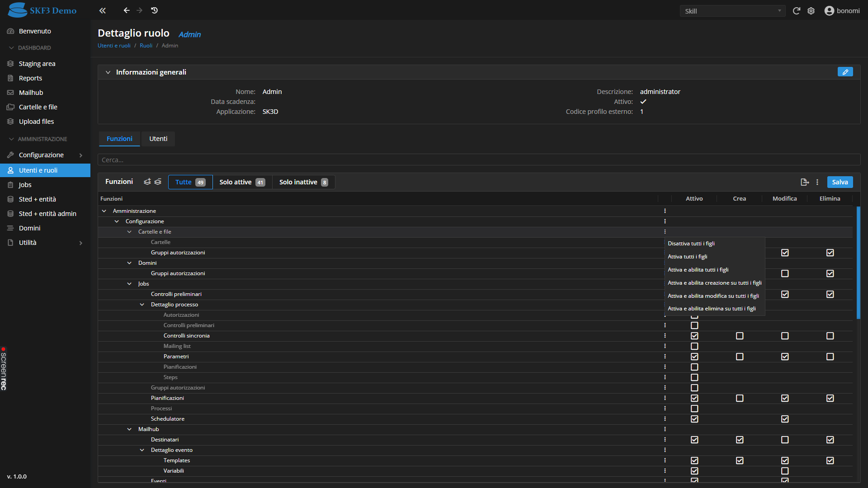Go back with the left arrow icon
Viewport: 868px width, 488px height.
point(127,10)
